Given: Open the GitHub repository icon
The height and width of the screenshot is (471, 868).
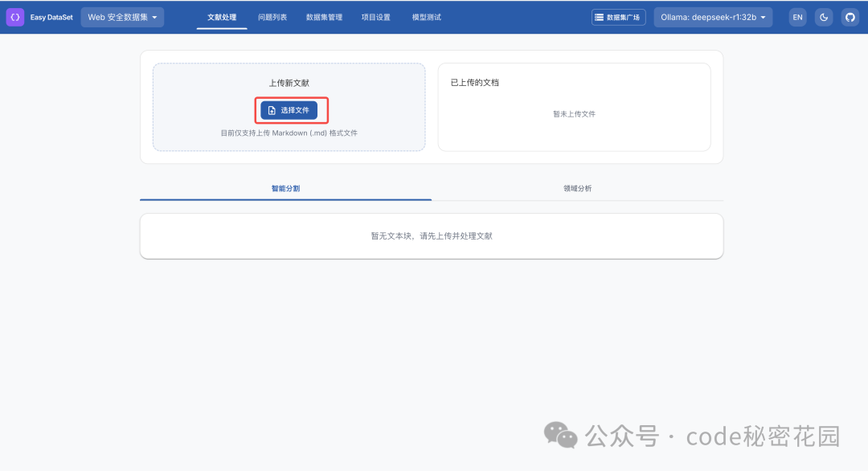Looking at the screenshot, I should [850, 17].
